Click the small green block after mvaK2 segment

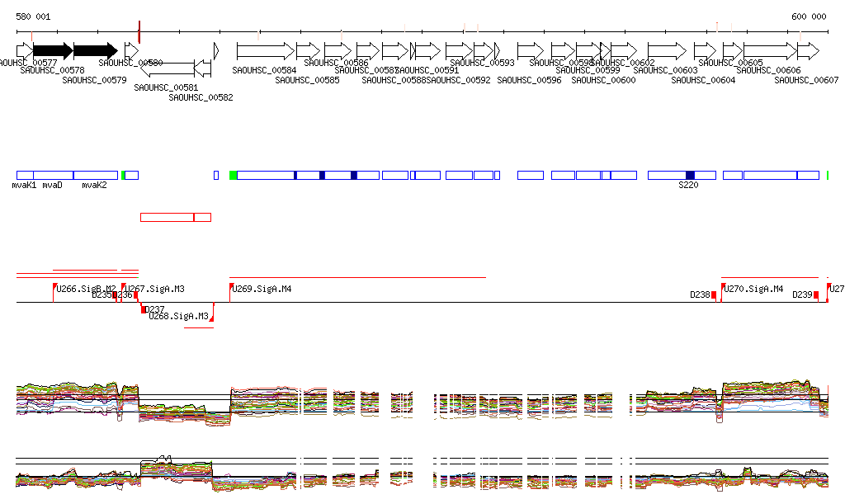pos(123,175)
